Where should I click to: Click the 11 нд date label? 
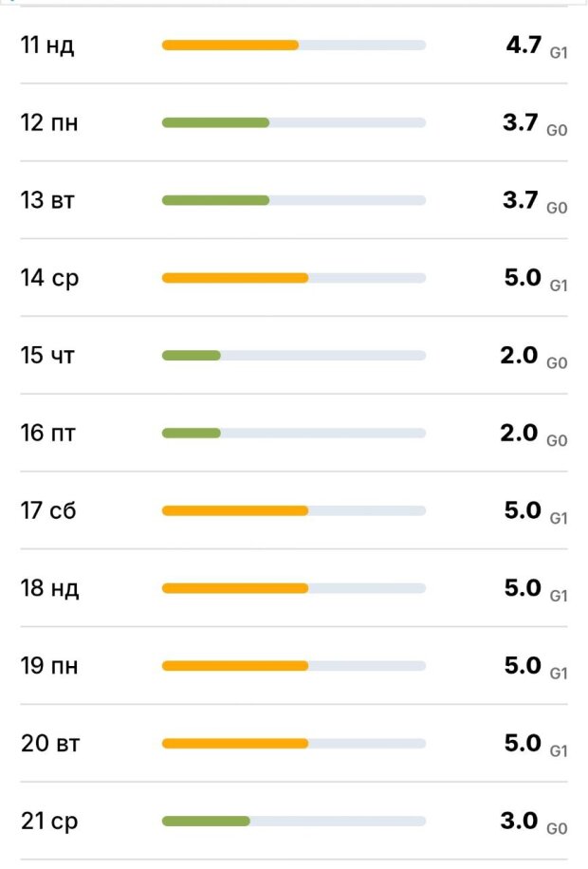[47, 46]
